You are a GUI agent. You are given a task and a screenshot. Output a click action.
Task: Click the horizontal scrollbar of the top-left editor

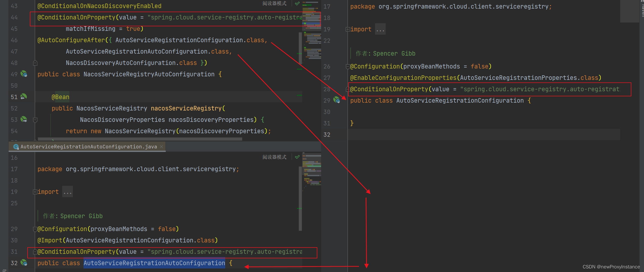coord(140,139)
